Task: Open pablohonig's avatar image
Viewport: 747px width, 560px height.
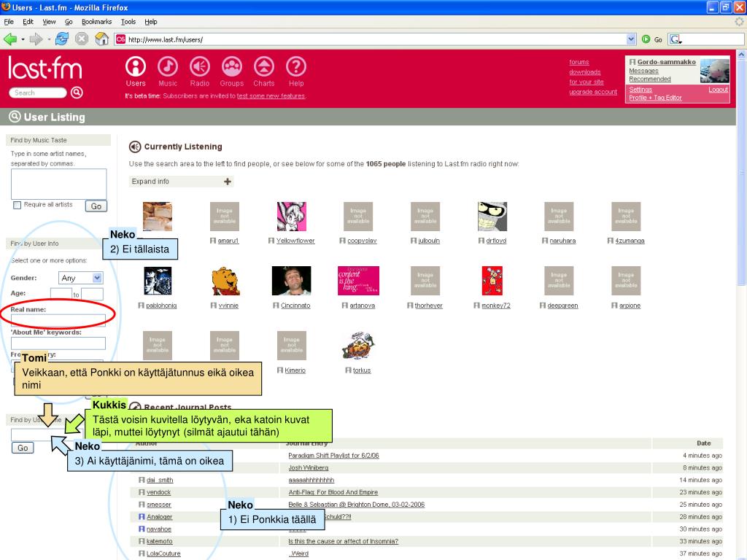Action: [158, 281]
